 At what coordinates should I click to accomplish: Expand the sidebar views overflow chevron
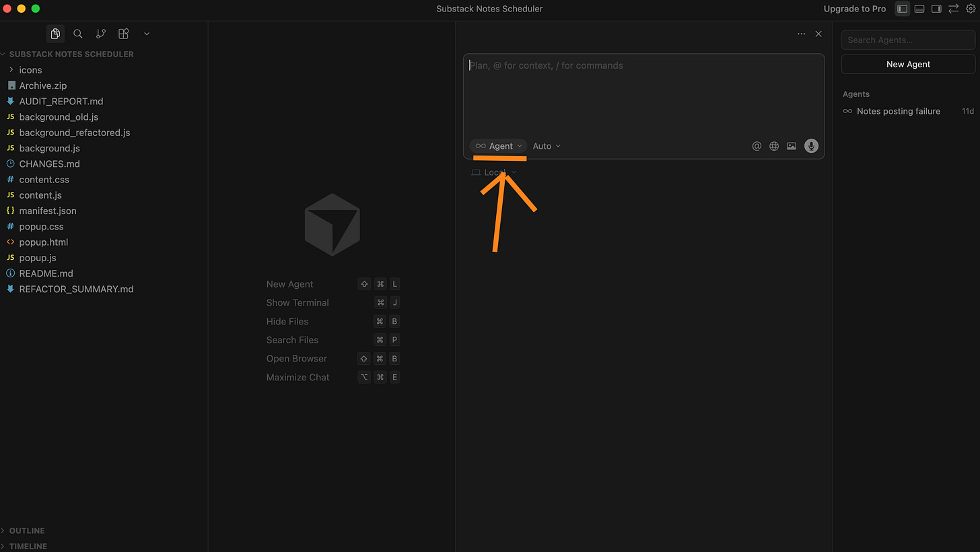click(147, 34)
